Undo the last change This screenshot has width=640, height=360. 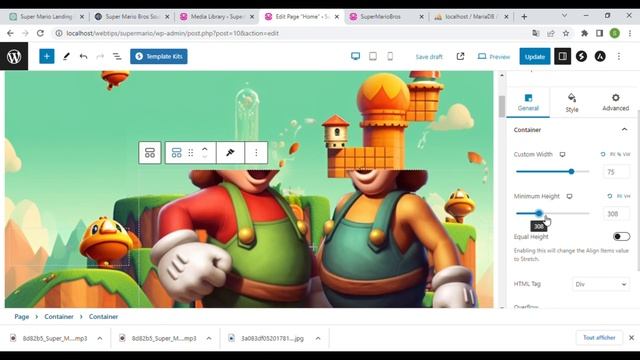pos(83,56)
